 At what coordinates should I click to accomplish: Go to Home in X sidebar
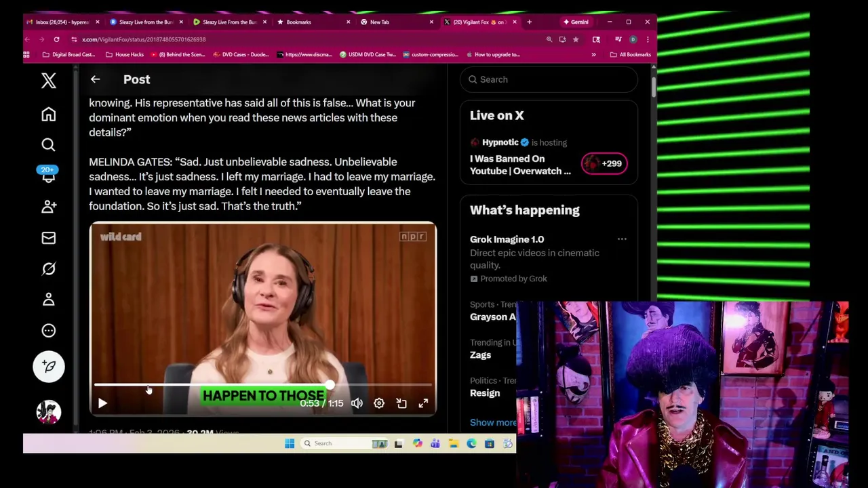tap(48, 115)
